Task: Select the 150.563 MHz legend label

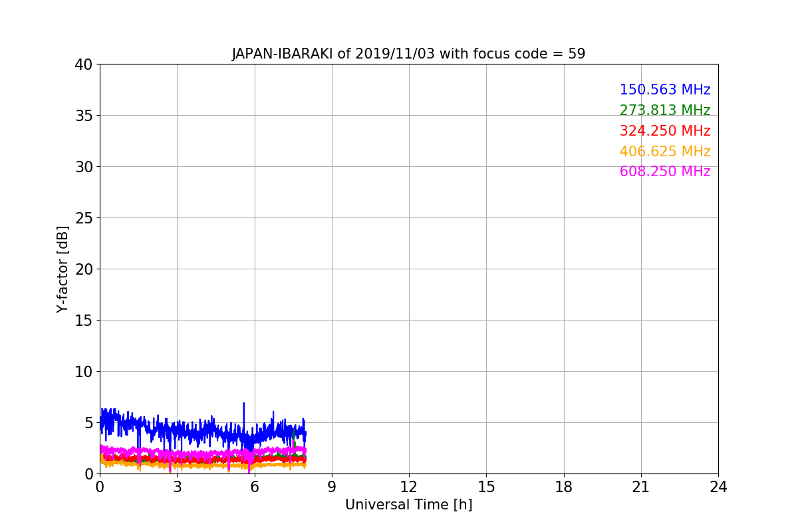Action: tap(665, 90)
